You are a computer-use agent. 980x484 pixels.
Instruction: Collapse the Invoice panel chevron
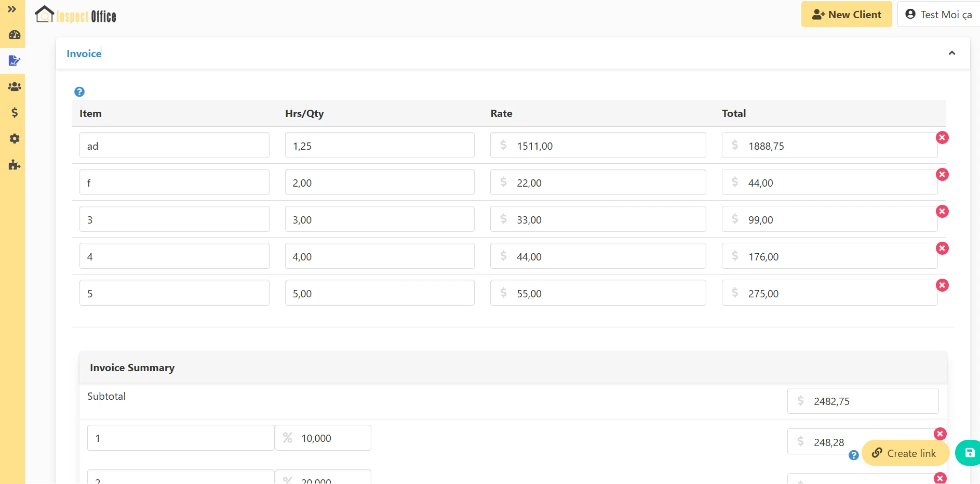coord(951,53)
